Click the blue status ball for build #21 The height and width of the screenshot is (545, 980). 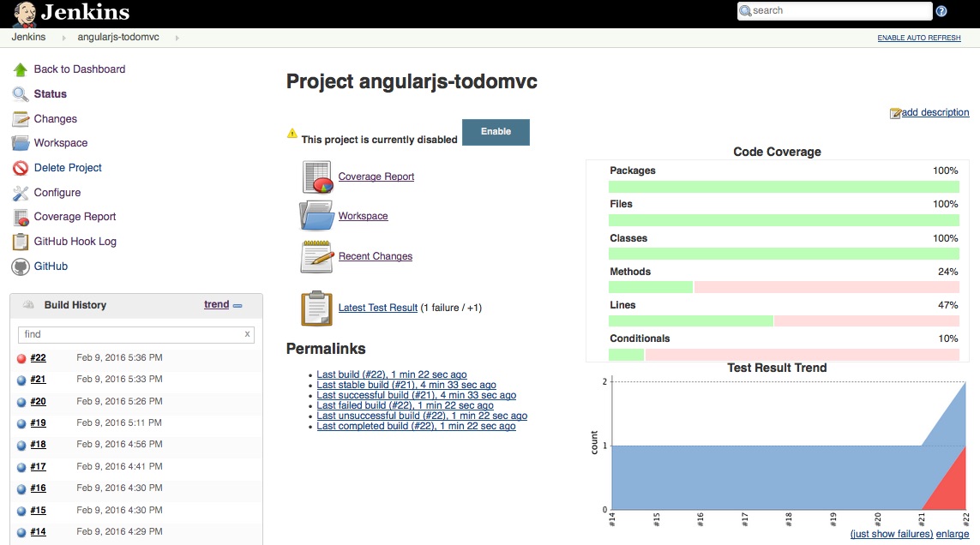coord(21,380)
